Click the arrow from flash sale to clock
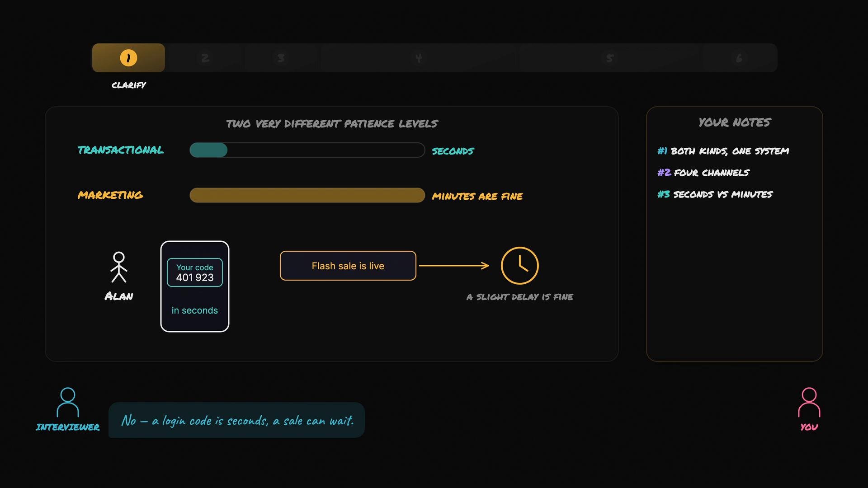Image resolution: width=868 pixels, height=488 pixels. click(454, 266)
